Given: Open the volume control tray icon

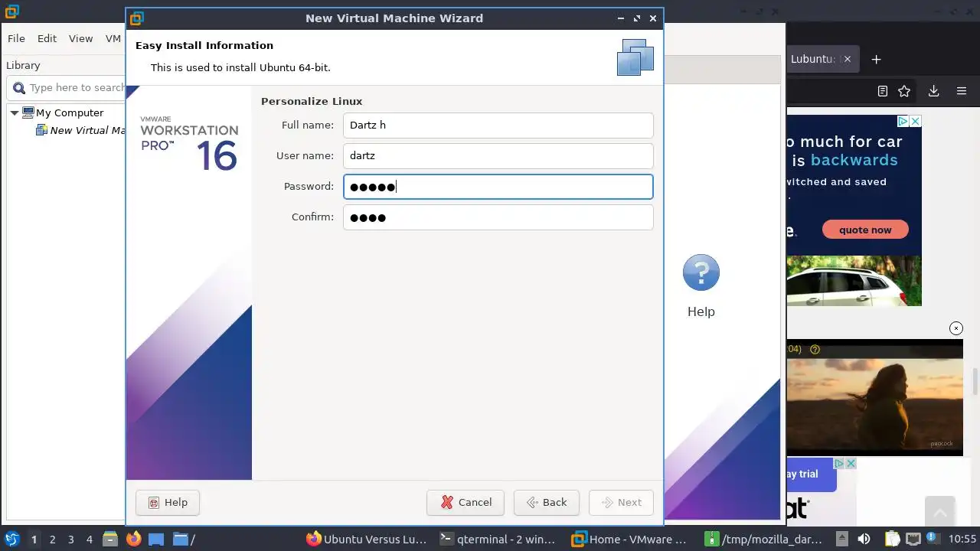Looking at the screenshot, I should pos(864,539).
